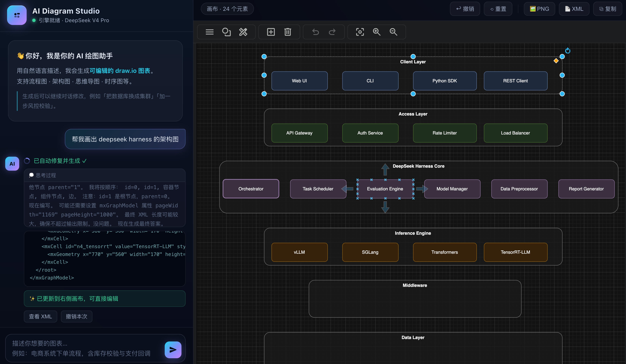
Task: Open the hamburger menu in the canvas toolbar
Action: pyautogui.click(x=209, y=32)
